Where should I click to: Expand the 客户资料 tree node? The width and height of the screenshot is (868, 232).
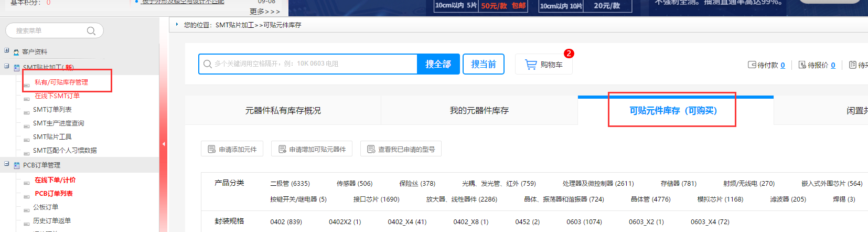pos(7,51)
